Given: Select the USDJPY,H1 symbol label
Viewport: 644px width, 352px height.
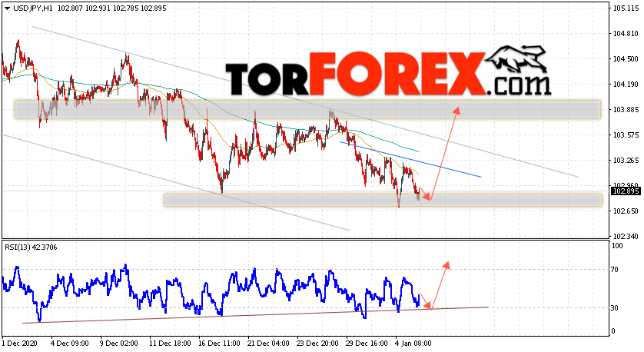Looking at the screenshot, I should click(33, 8).
